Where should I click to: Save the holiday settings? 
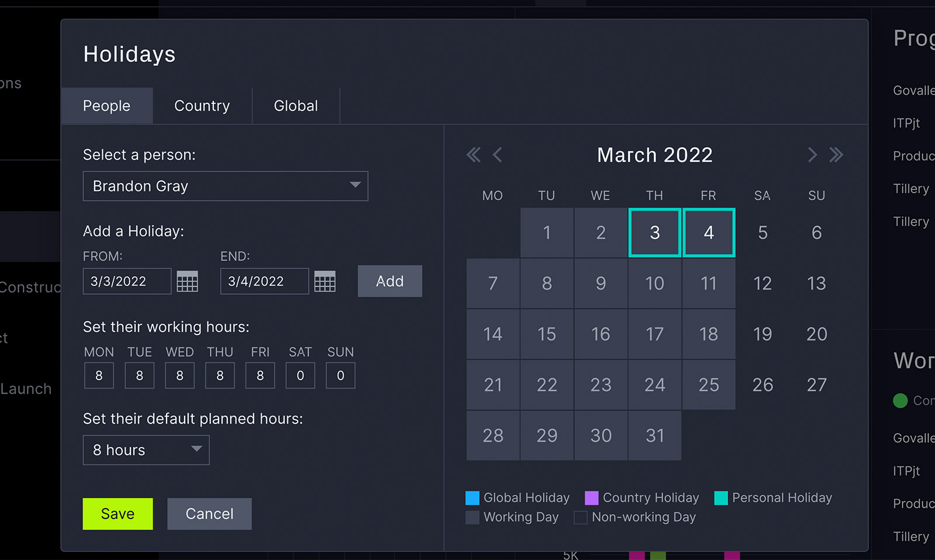coord(117,514)
